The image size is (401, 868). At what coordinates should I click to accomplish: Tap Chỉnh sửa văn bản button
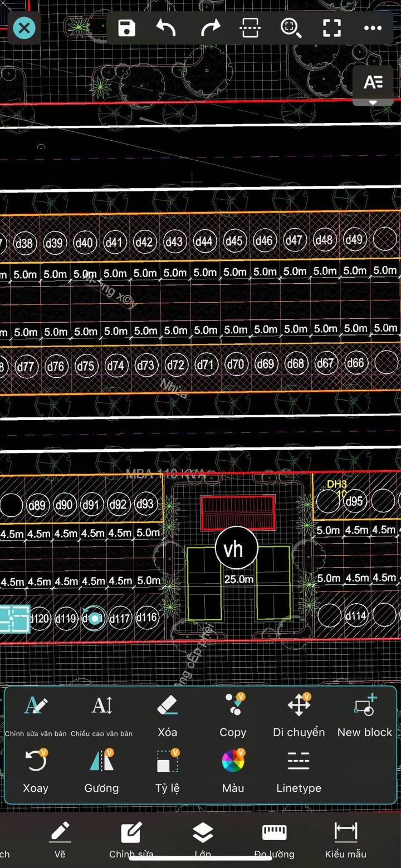(x=36, y=715)
